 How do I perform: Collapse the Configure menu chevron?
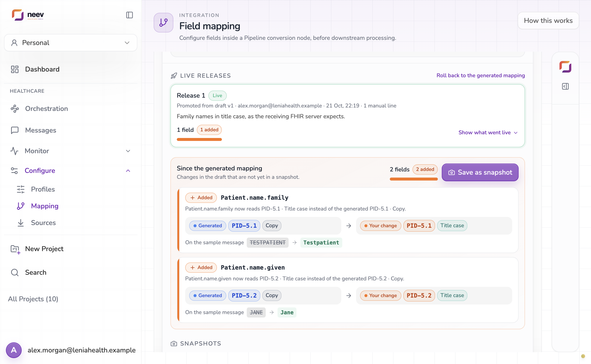tap(128, 171)
